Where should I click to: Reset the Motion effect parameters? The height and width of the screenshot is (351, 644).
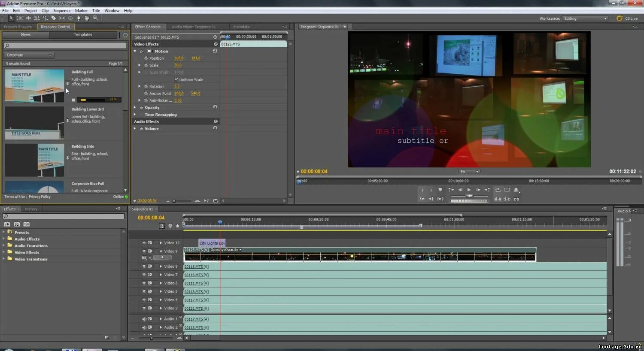[215, 51]
